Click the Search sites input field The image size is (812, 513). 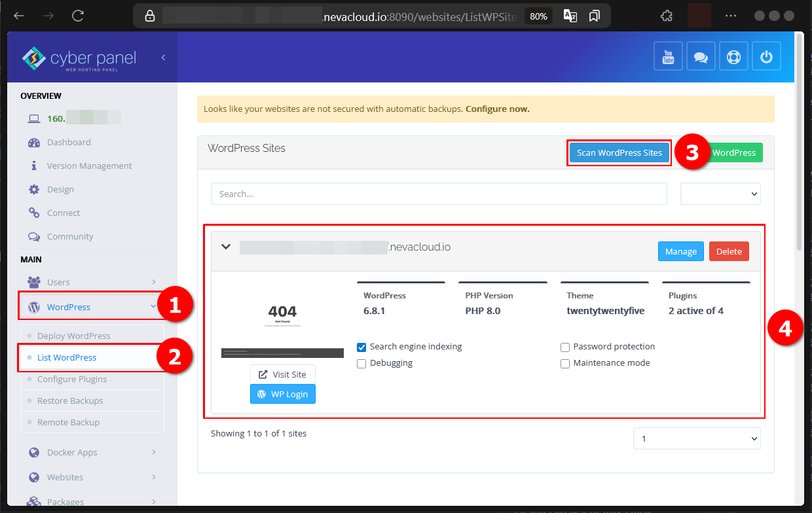click(x=439, y=194)
